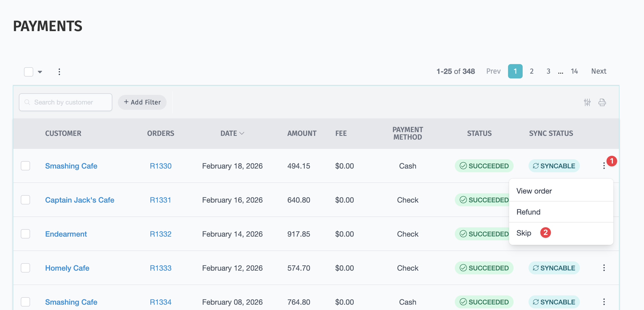Click SYNCABLE badge for Smashing Cafe R1330
Viewport: 644px width, 310px height.
[x=554, y=166]
